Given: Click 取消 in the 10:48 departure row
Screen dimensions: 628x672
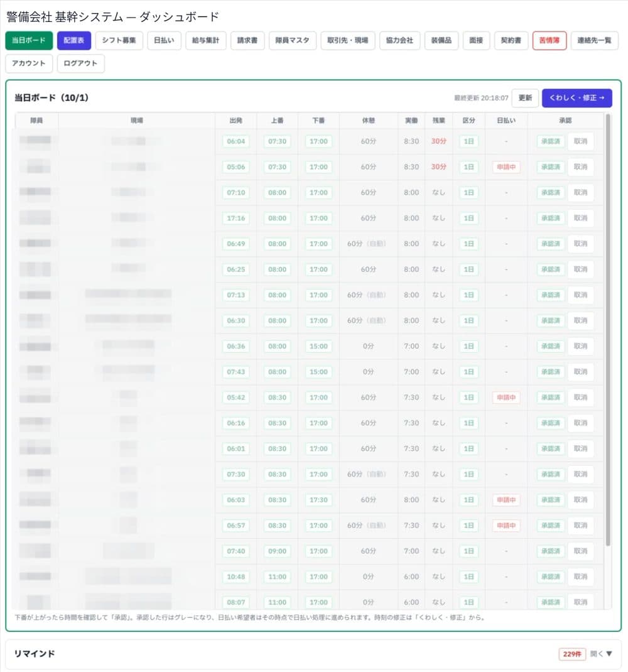Looking at the screenshot, I should [580, 577].
